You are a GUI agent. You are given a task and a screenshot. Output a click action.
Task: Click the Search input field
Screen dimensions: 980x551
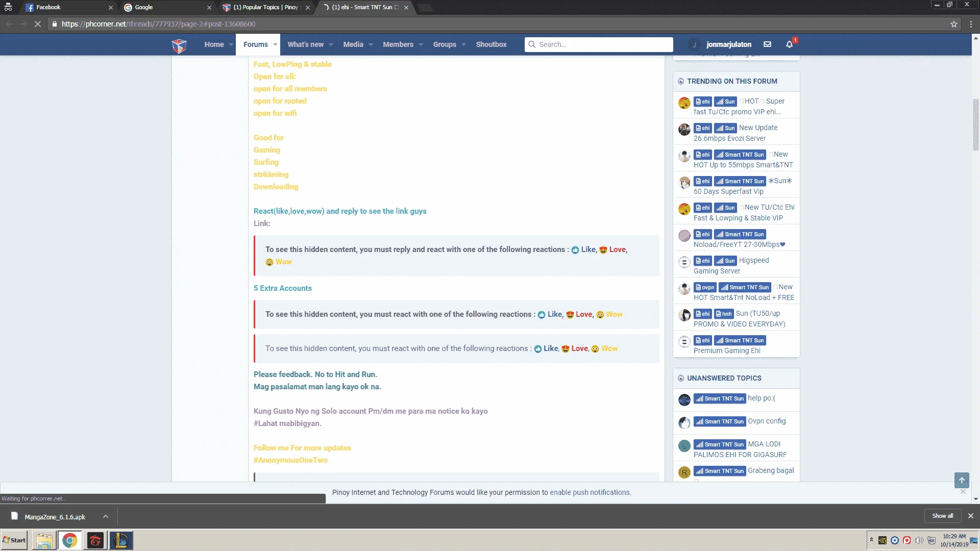pyautogui.click(x=599, y=44)
